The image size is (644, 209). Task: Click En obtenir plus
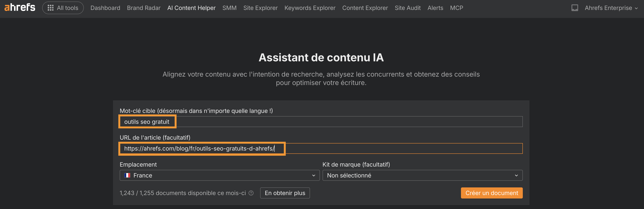pos(285,193)
